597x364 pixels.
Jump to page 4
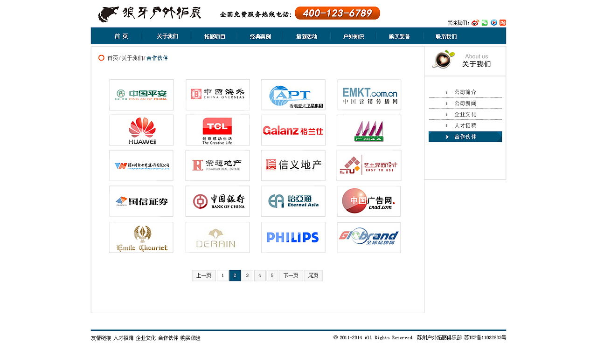click(x=260, y=275)
